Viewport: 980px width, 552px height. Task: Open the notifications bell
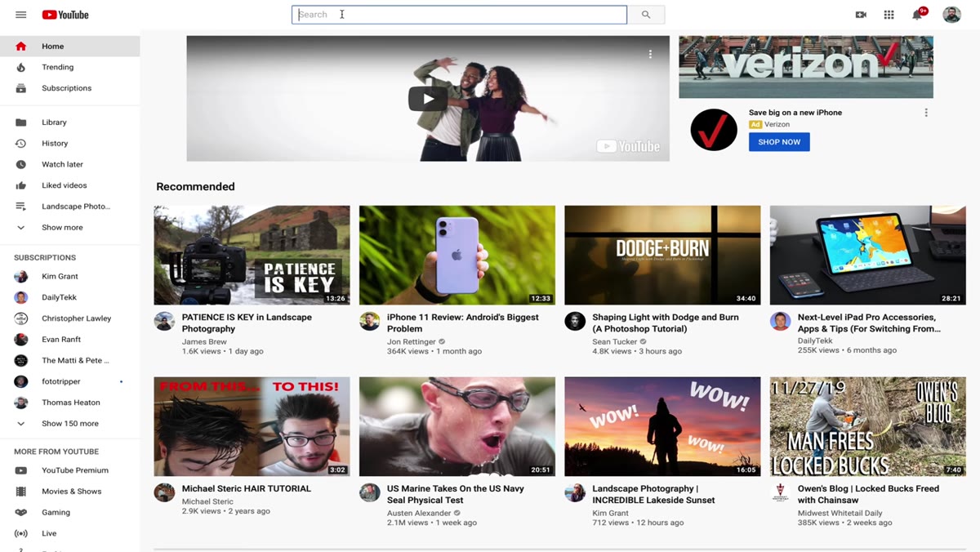(x=918, y=15)
